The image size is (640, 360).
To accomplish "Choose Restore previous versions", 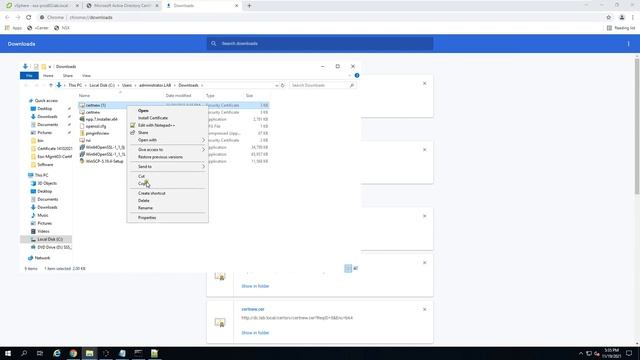I will 160,157.
